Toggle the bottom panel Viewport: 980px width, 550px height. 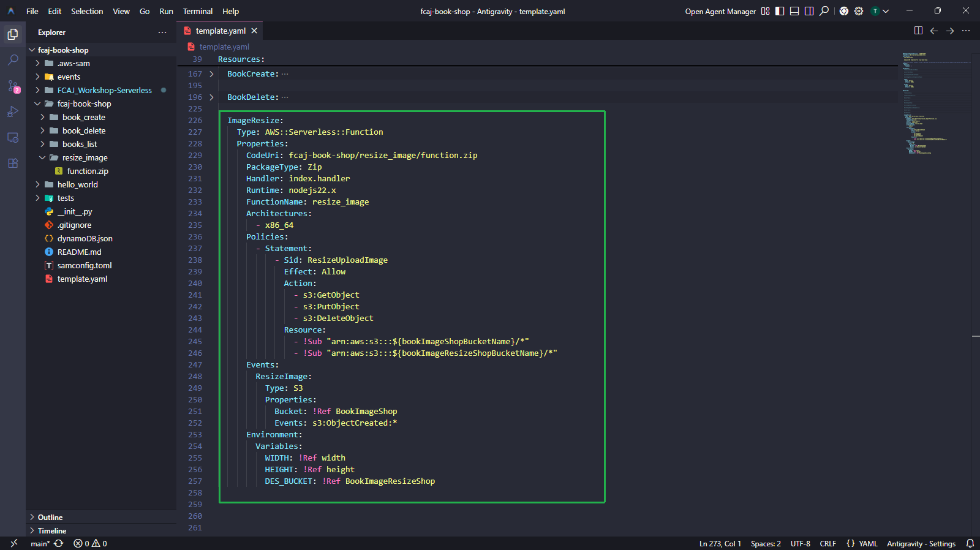tap(794, 11)
